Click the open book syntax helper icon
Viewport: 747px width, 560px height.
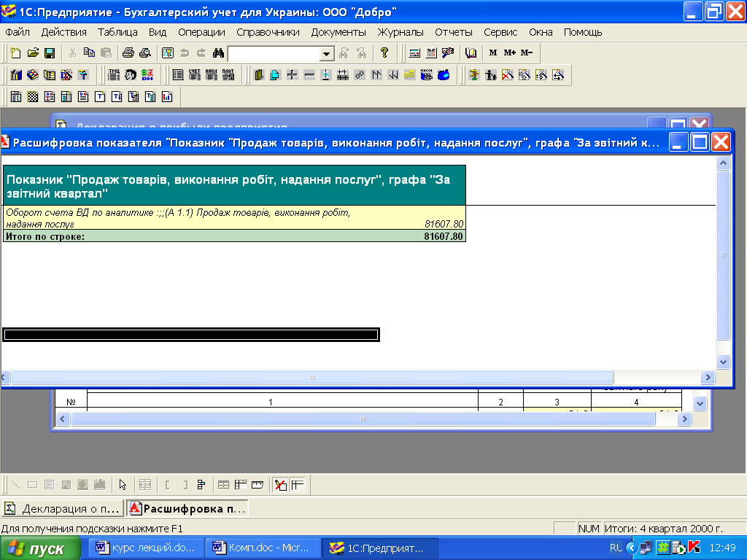click(x=471, y=52)
